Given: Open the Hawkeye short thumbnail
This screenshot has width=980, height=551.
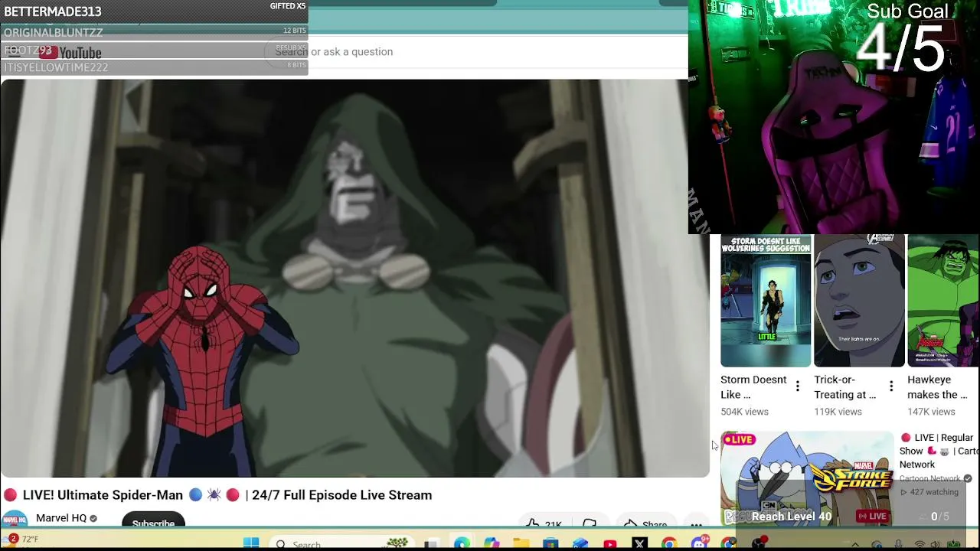Looking at the screenshot, I should pos(943,301).
